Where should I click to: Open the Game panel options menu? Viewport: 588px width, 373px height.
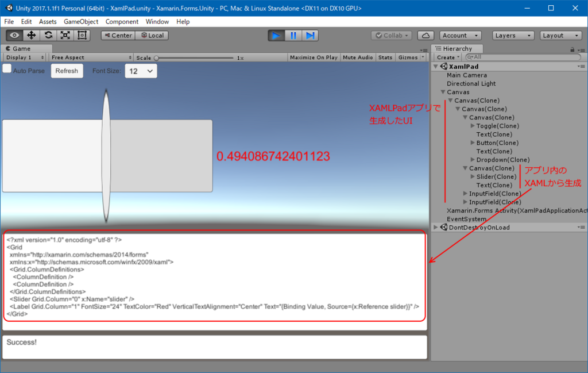coord(424,50)
